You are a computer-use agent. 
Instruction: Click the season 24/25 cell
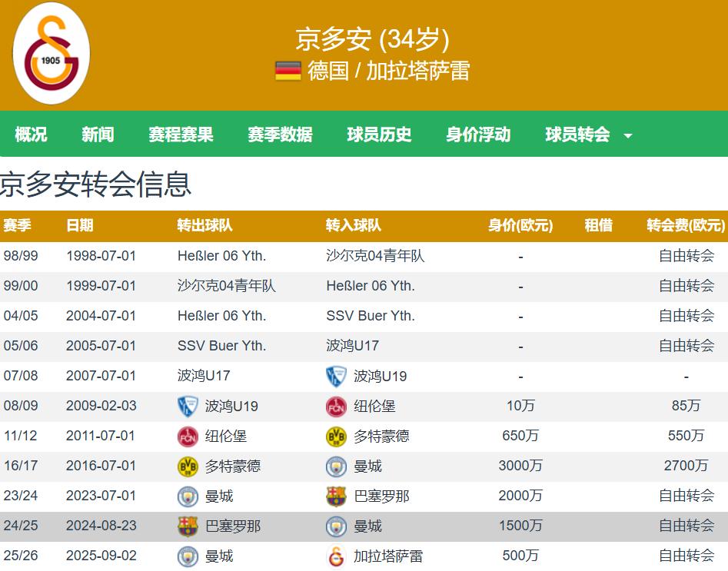(x=21, y=526)
